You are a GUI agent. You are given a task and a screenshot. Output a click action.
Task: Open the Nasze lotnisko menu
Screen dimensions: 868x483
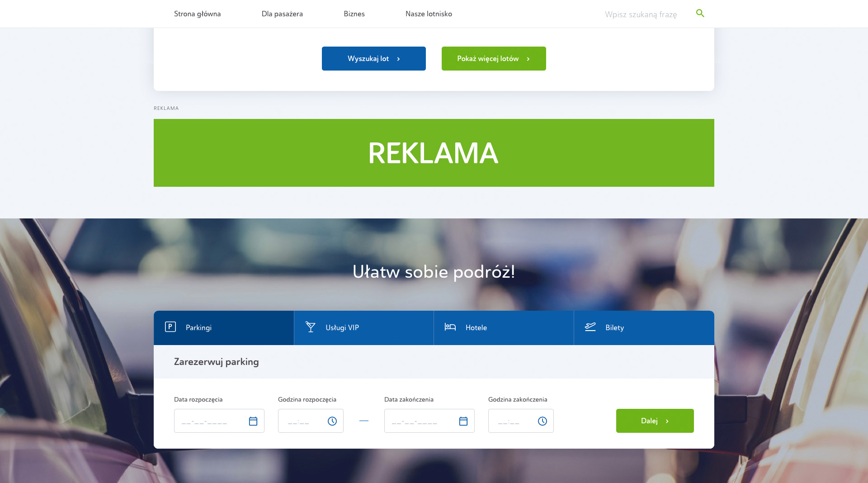point(429,14)
